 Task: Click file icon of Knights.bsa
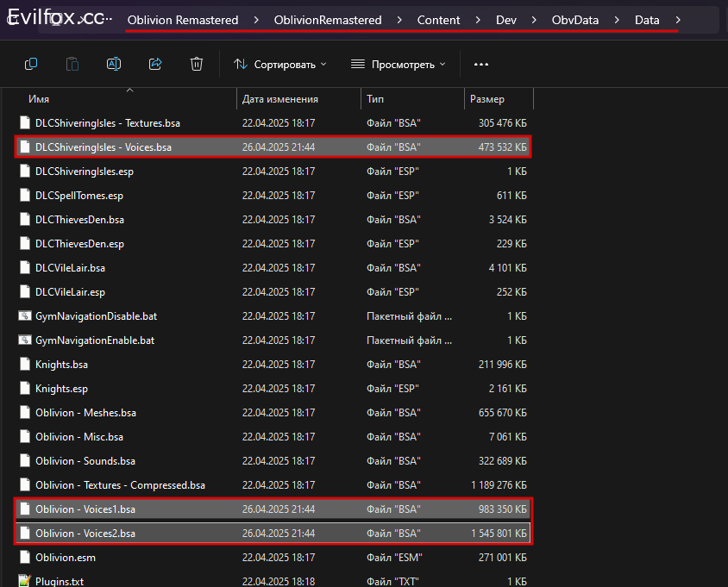[x=25, y=364]
